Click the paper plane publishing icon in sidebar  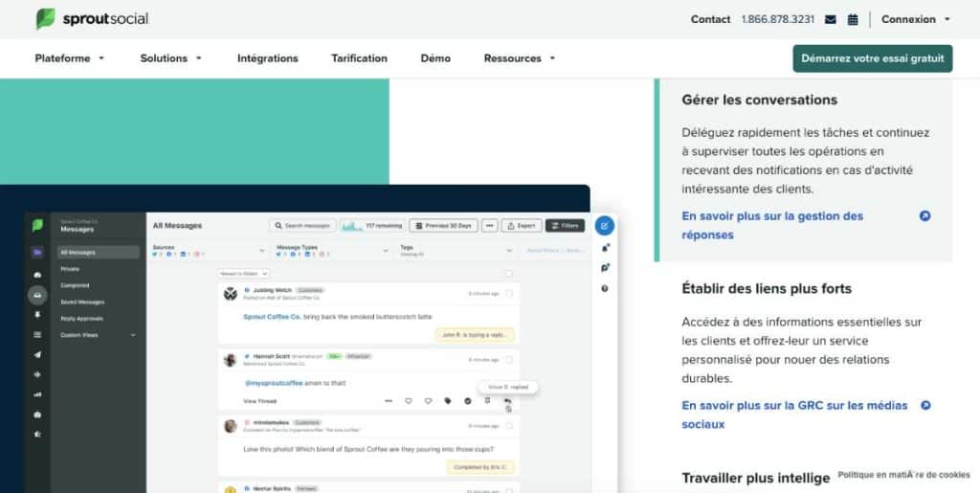point(37,355)
